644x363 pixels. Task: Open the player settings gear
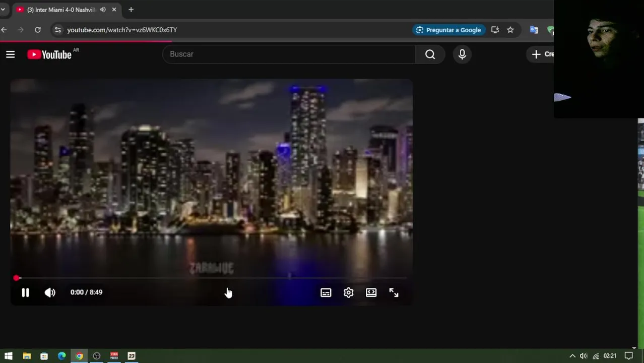click(348, 292)
